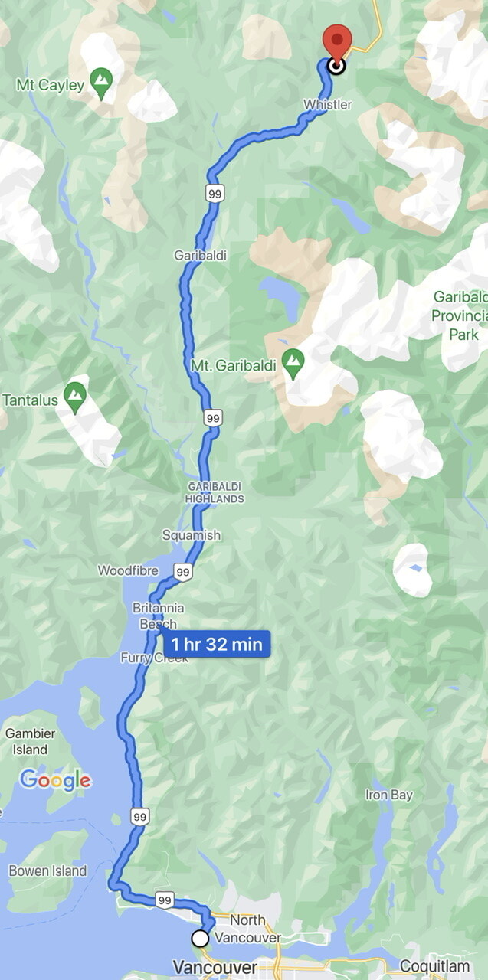Click the Tantalus green mountain marker
Image resolution: width=488 pixels, height=980 pixels.
tap(74, 396)
